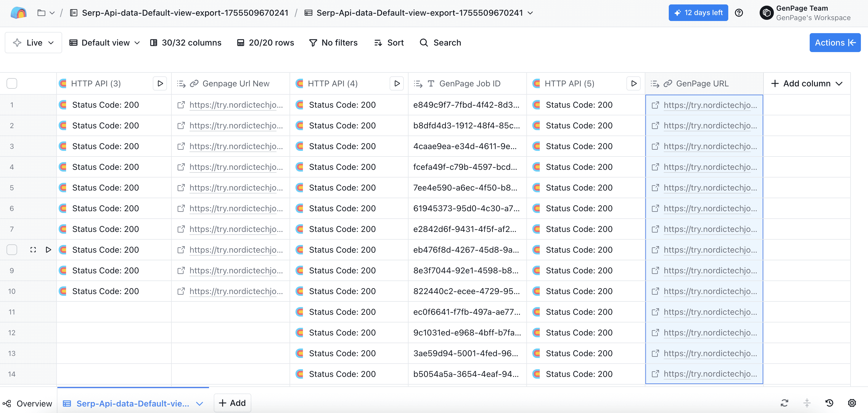868x413 pixels.
Task: Check the row 8 checkbox
Action: (12, 250)
